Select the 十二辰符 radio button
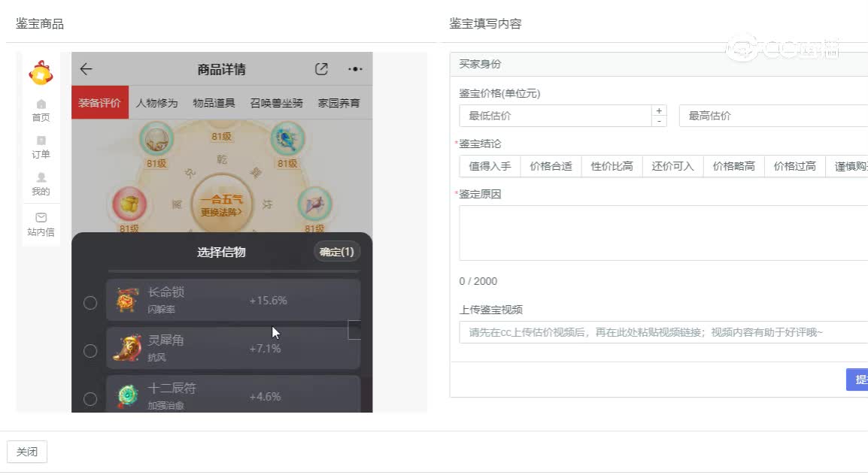Viewport: 868px width, 475px height. click(90, 398)
